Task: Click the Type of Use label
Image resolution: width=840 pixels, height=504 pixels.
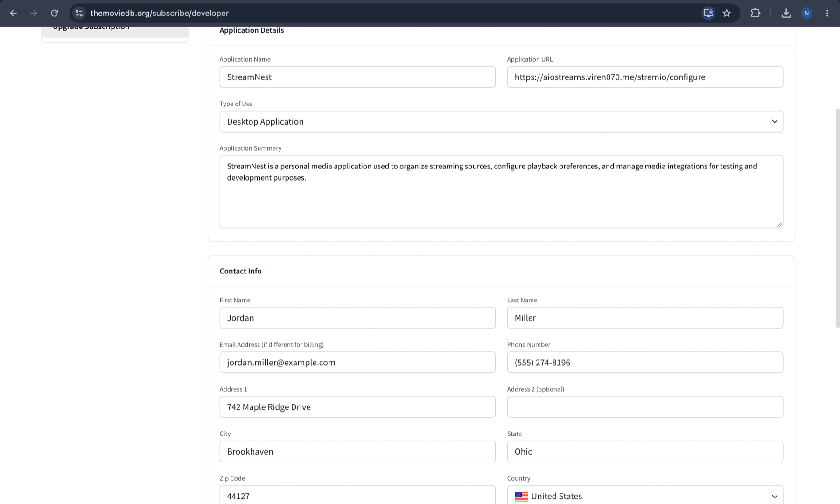Action: click(236, 104)
